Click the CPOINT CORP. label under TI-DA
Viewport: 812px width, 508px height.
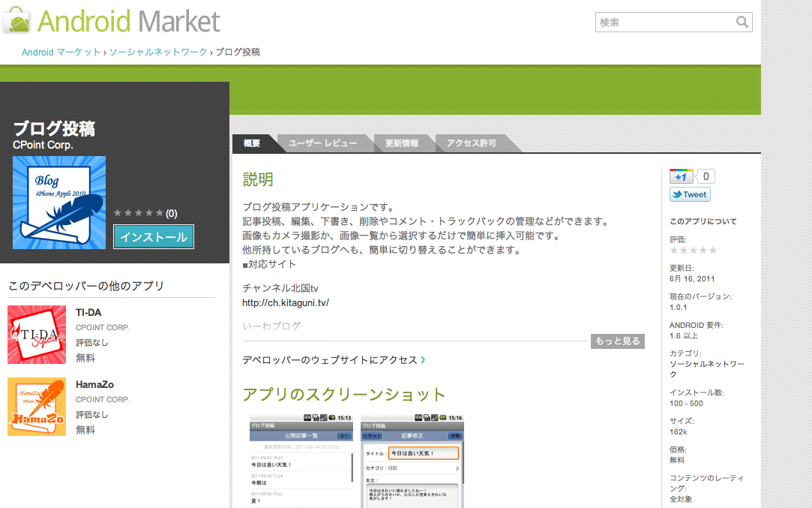(x=103, y=328)
